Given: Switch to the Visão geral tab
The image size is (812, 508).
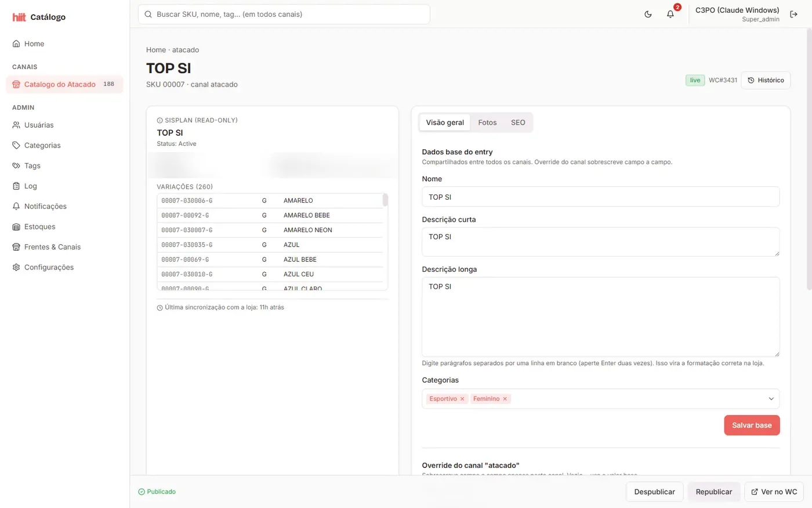Looking at the screenshot, I should point(445,123).
